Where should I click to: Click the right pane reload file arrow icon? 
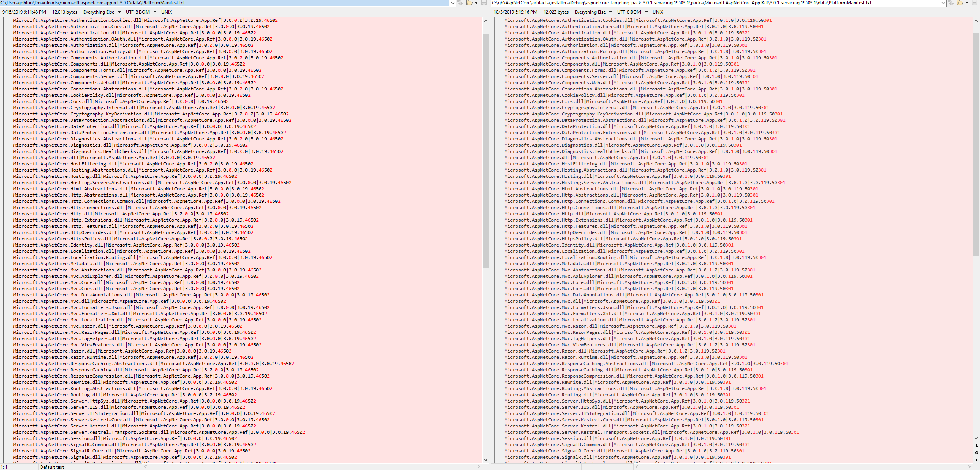pos(951,3)
